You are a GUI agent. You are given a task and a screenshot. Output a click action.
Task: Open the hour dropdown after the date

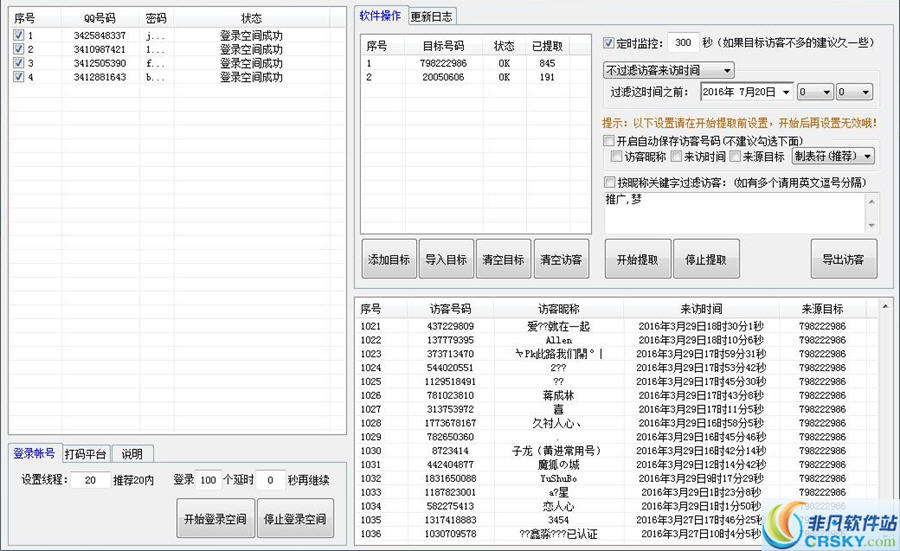pos(815,92)
